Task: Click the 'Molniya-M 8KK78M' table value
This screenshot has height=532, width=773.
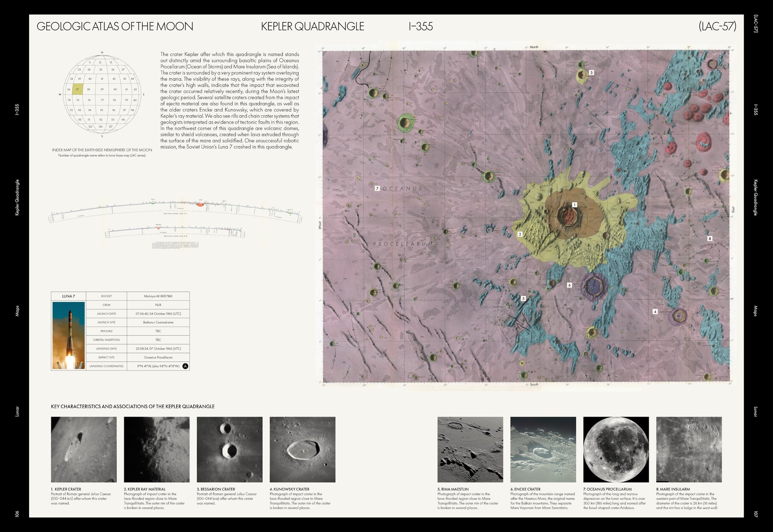Action: click(158, 296)
